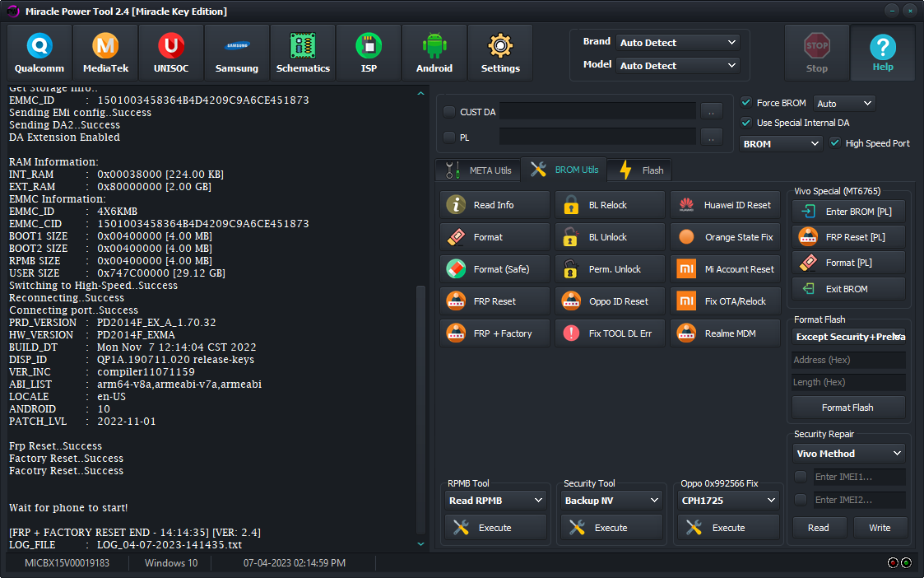Run Orange State Fix

726,237
